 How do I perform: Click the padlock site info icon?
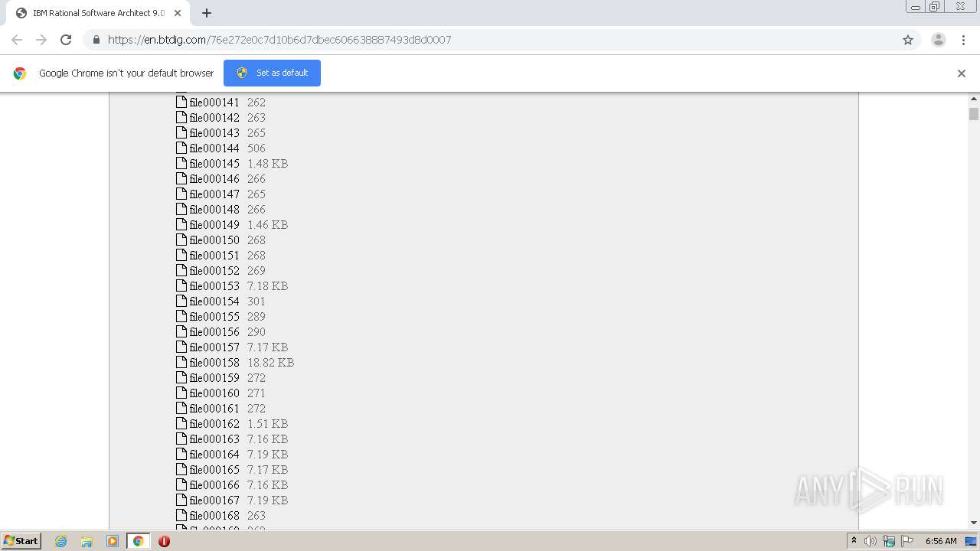click(x=96, y=40)
